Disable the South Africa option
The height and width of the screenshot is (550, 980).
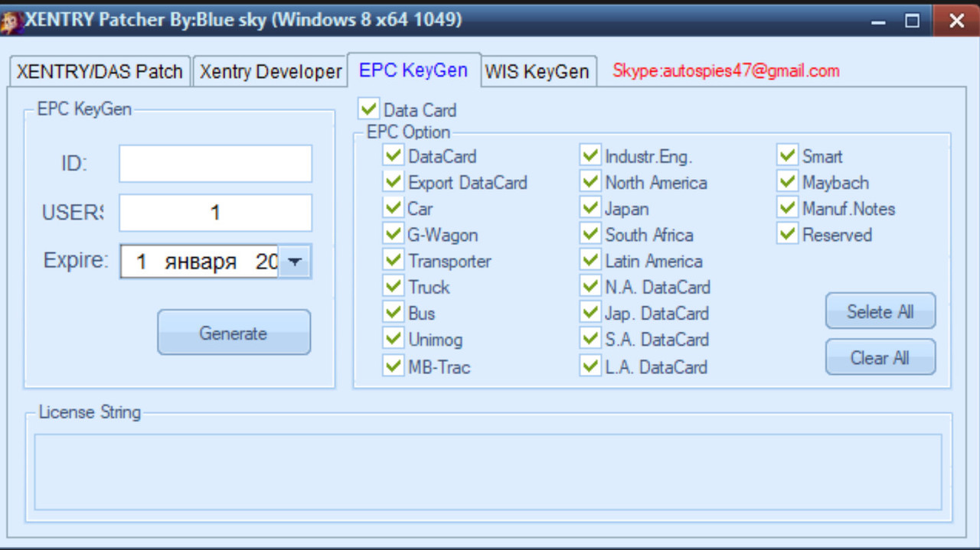point(590,234)
